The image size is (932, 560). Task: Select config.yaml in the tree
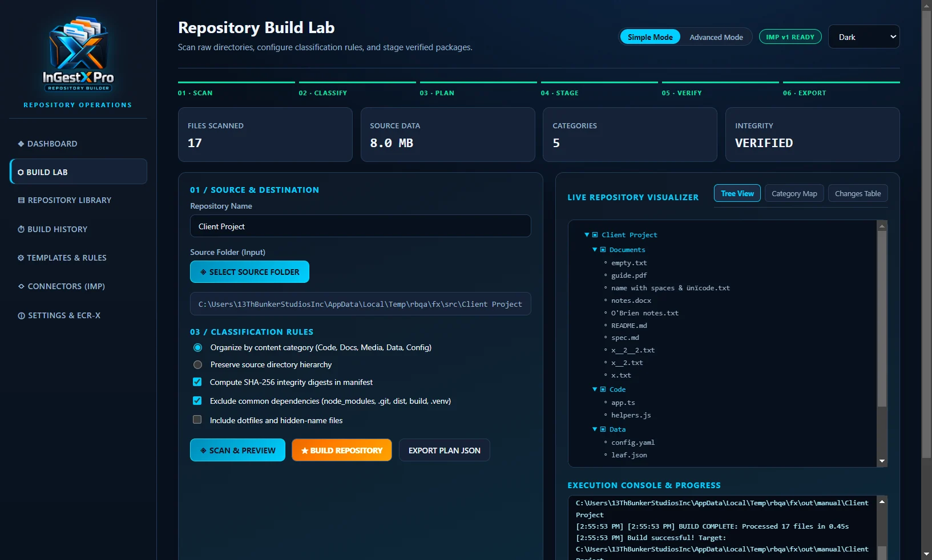click(632, 443)
